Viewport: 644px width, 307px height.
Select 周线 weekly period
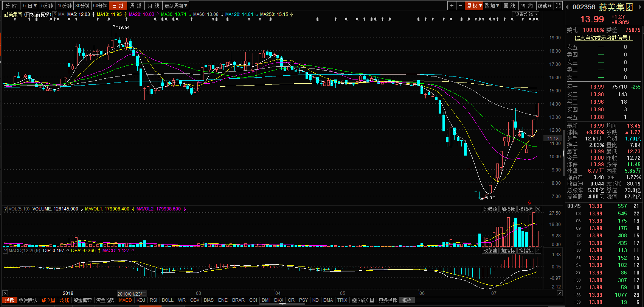tap(136, 6)
